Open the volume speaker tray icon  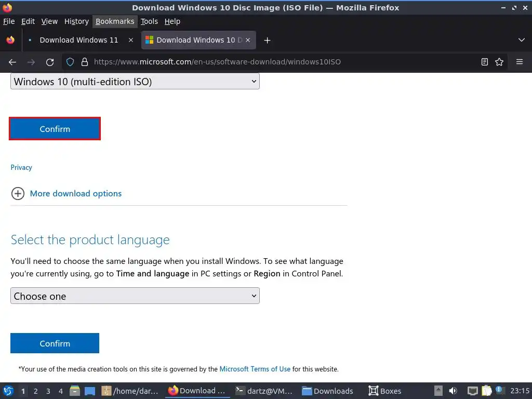point(453,391)
